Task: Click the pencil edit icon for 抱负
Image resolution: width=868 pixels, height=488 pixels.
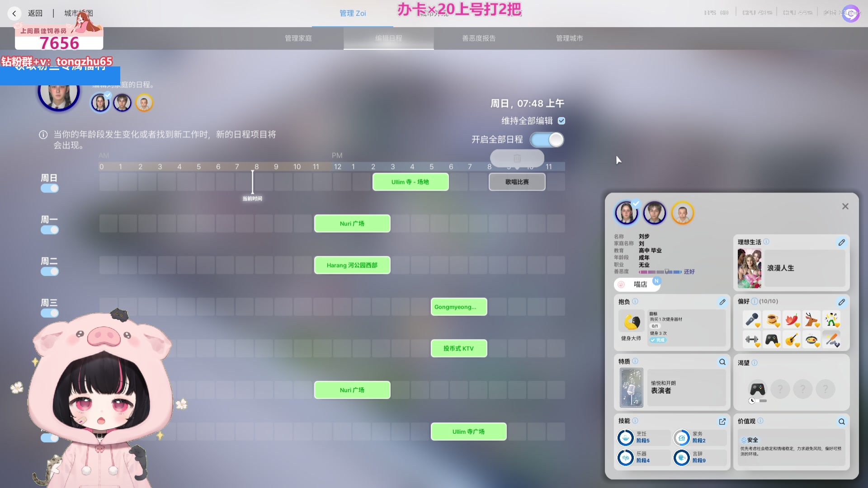Action: coord(722,302)
